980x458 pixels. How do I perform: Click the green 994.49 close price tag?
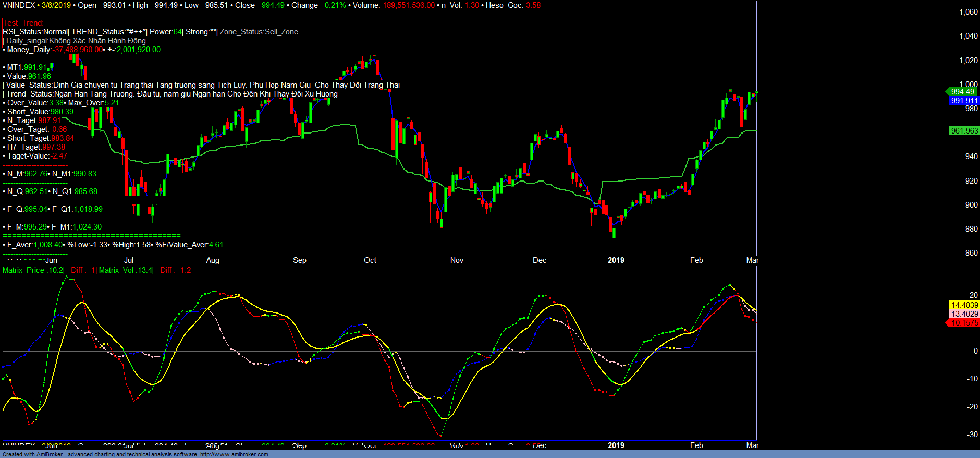tap(962, 92)
